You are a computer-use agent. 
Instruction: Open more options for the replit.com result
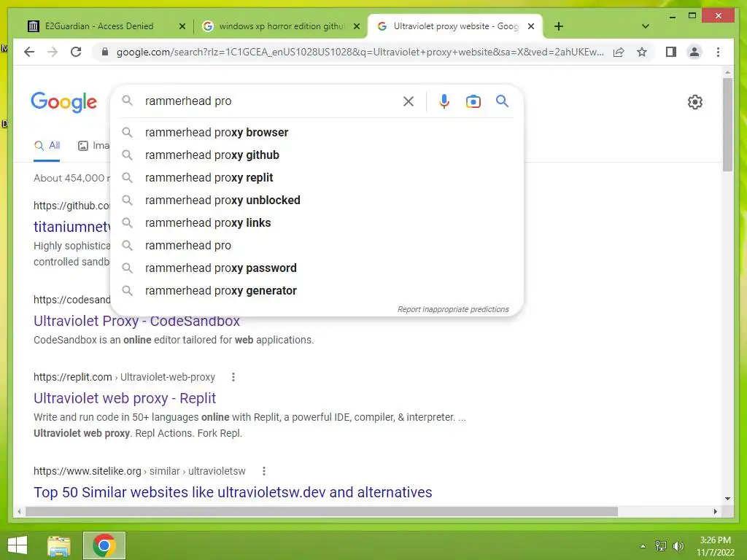233,377
